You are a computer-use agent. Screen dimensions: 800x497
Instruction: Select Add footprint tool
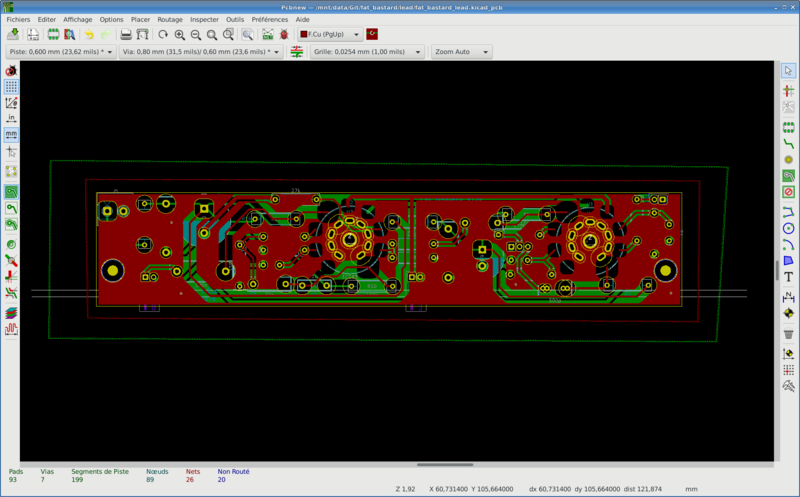(788, 128)
